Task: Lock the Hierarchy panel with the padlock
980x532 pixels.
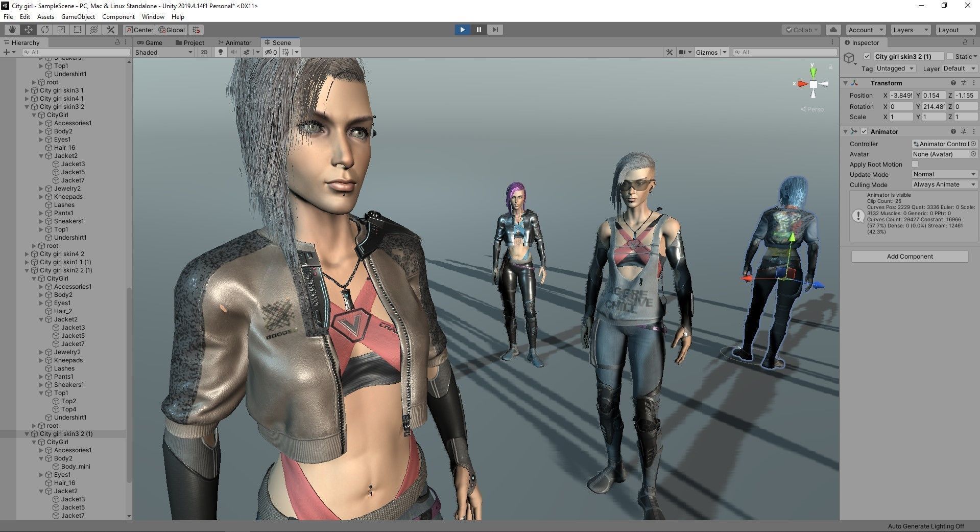Action: click(117, 42)
